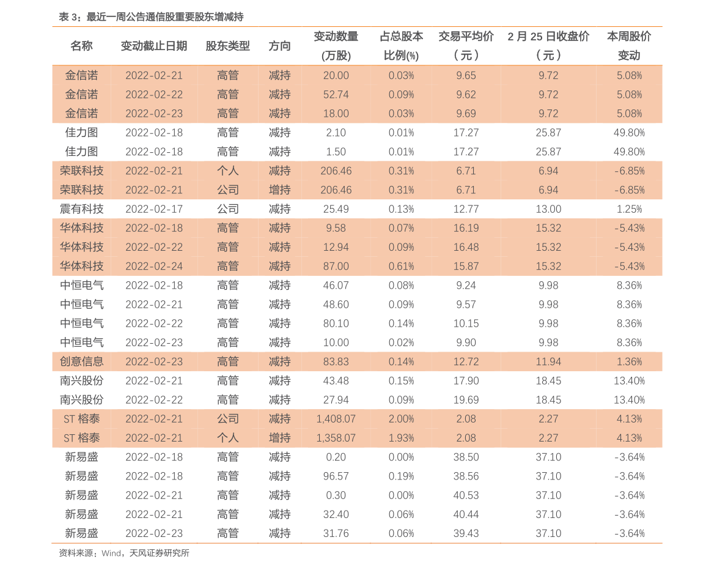Click the 占总股本比例(%) column header

pos(401,46)
